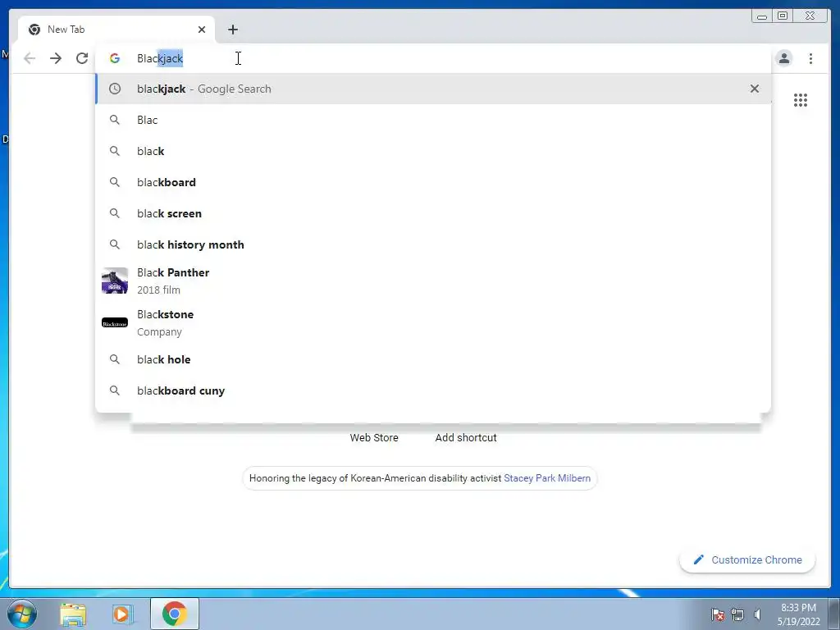Image resolution: width=840 pixels, height=630 pixels.
Task: Open the three-dot Chrome menu
Action: pos(810,58)
